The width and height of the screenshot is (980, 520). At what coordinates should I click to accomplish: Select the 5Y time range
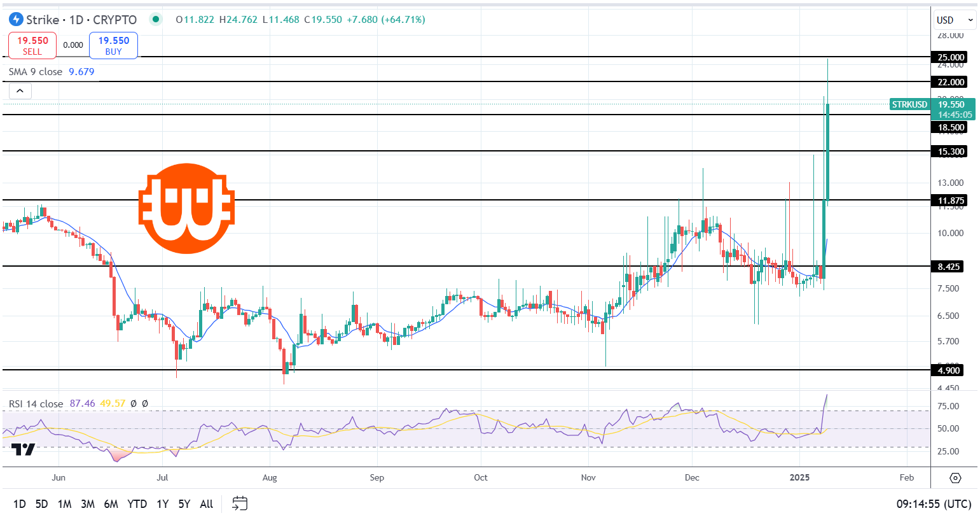[x=184, y=504]
